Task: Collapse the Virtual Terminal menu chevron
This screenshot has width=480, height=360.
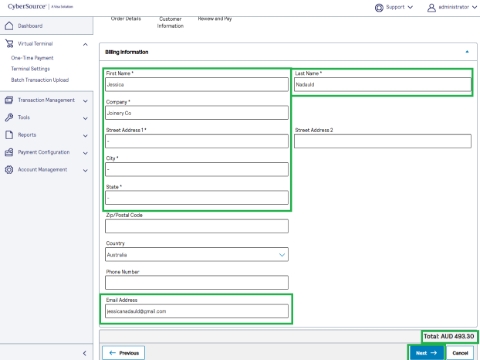Action: pyautogui.click(x=85, y=44)
